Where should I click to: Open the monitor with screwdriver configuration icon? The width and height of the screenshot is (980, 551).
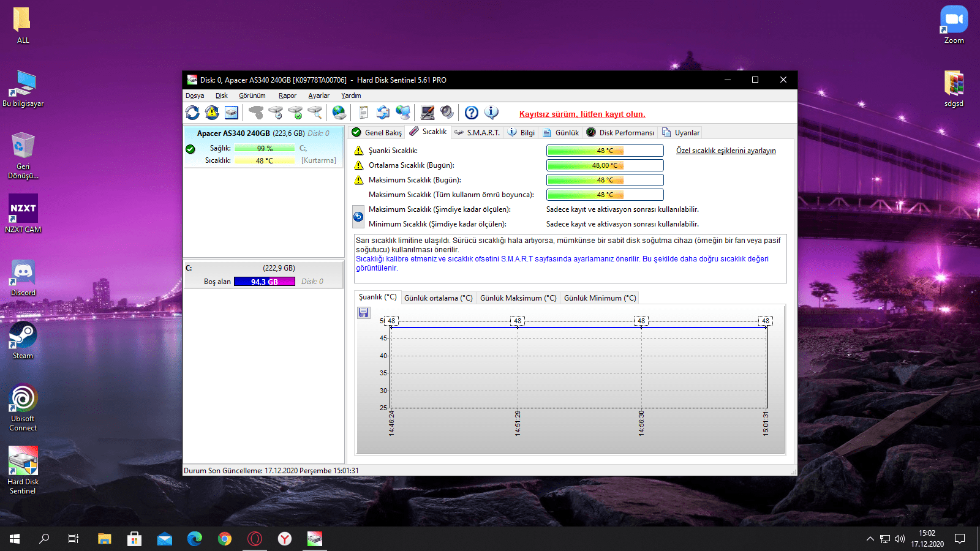428,113
